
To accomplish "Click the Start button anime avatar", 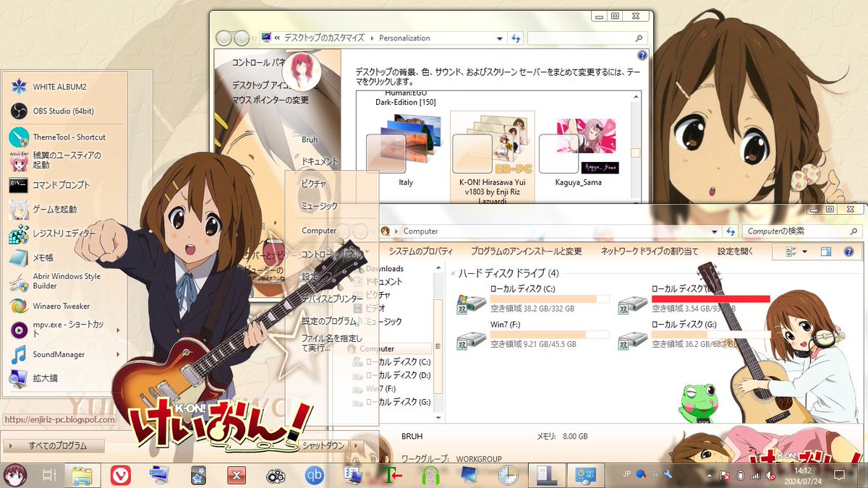I will 14,475.
